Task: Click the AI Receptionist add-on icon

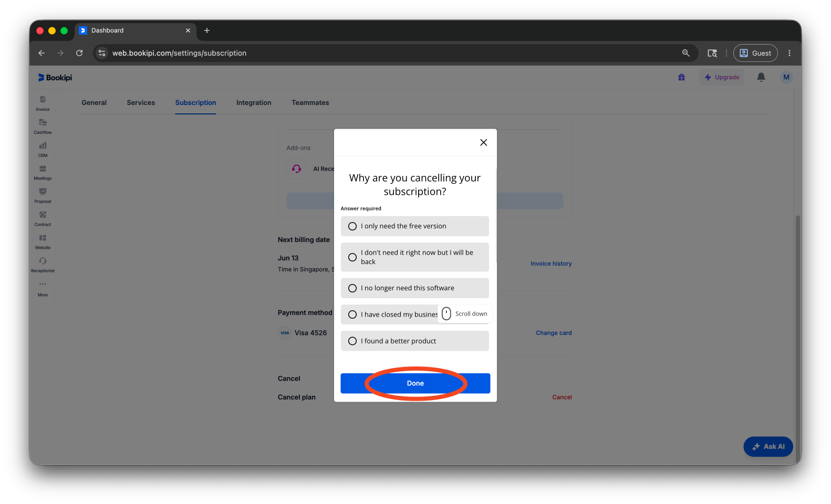Action: click(296, 169)
